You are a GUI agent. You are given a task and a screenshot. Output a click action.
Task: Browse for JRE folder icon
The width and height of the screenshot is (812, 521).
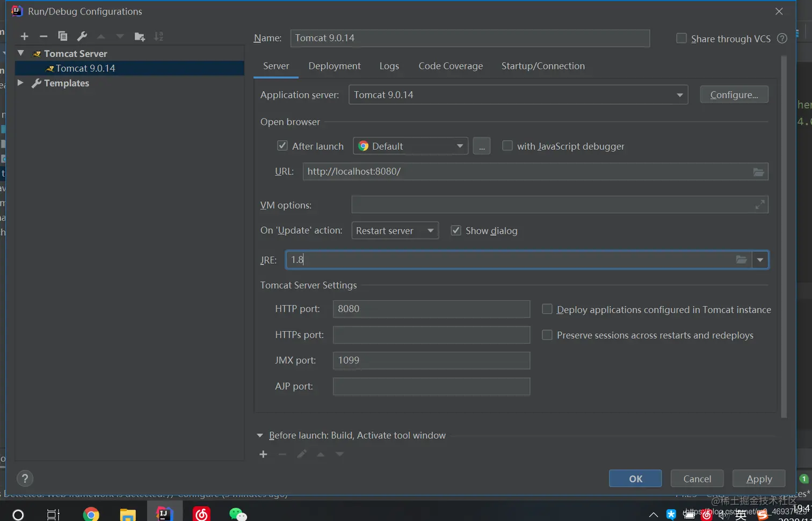click(741, 260)
